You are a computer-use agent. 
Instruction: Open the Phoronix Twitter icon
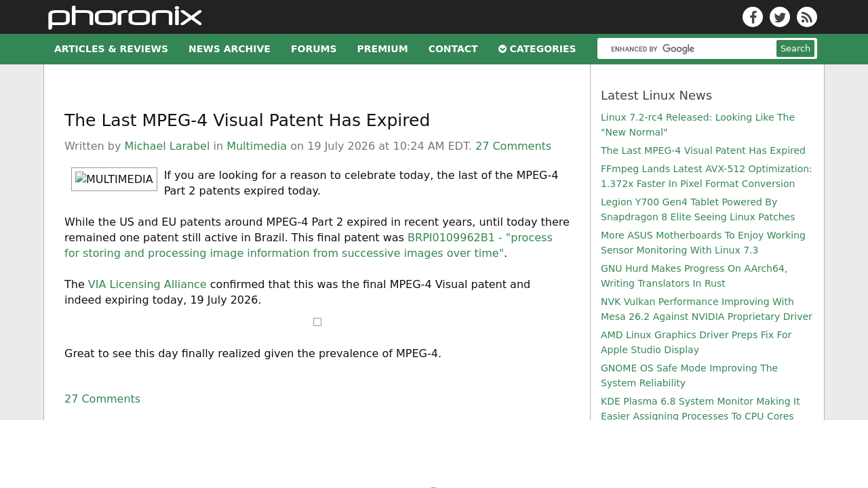point(780,17)
